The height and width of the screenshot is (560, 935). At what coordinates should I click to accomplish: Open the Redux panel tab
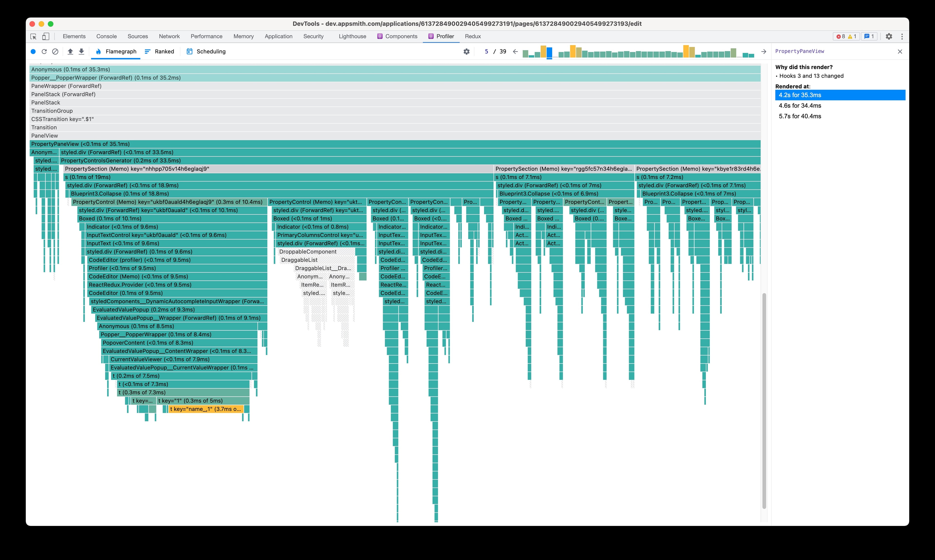coord(473,36)
